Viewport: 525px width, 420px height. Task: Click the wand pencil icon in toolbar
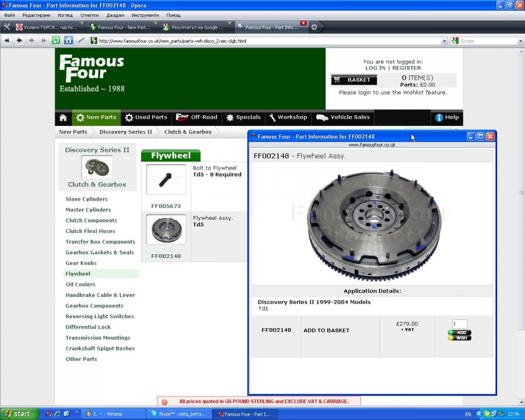click(x=81, y=40)
